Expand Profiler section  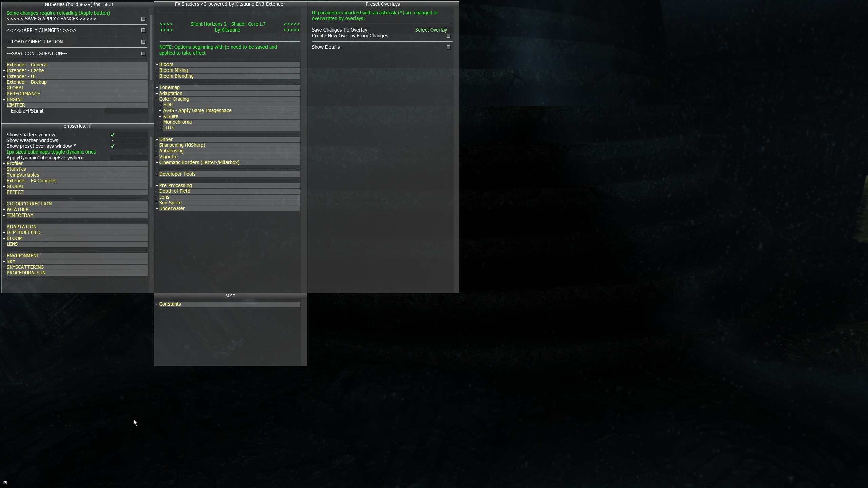pos(75,163)
